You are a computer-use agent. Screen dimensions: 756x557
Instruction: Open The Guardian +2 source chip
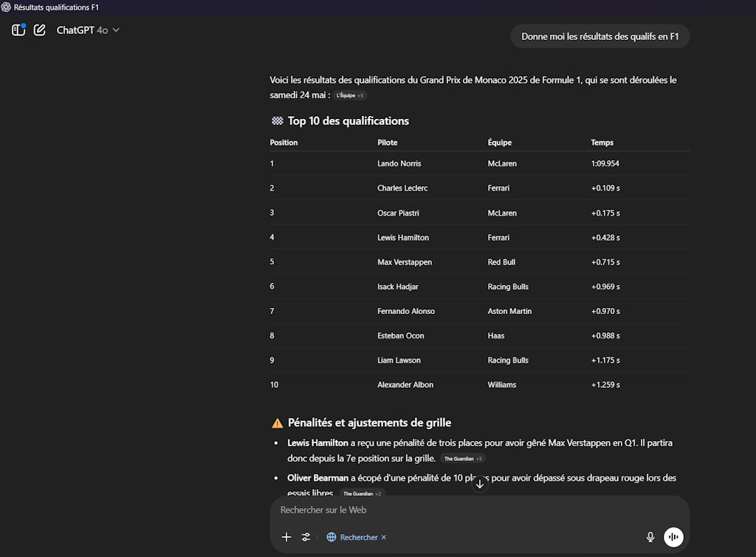[362, 493]
